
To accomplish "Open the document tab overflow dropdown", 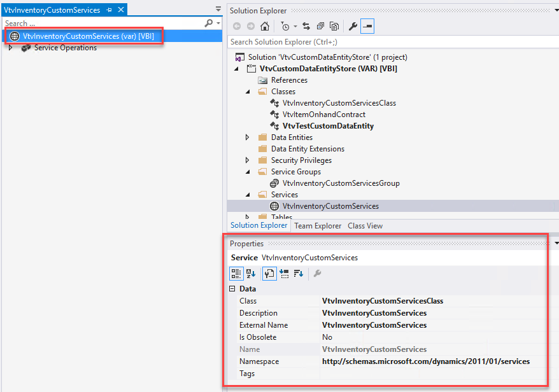I will 218,9.
